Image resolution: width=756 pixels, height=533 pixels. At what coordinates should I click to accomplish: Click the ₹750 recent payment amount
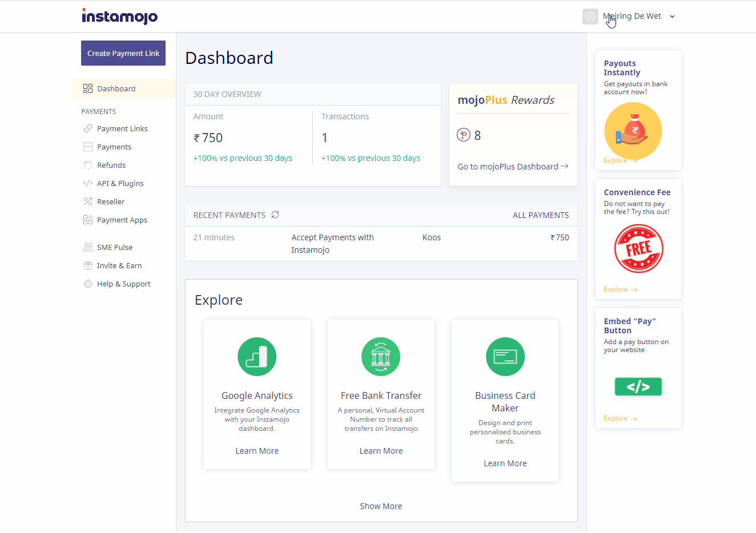click(x=560, y=237)
